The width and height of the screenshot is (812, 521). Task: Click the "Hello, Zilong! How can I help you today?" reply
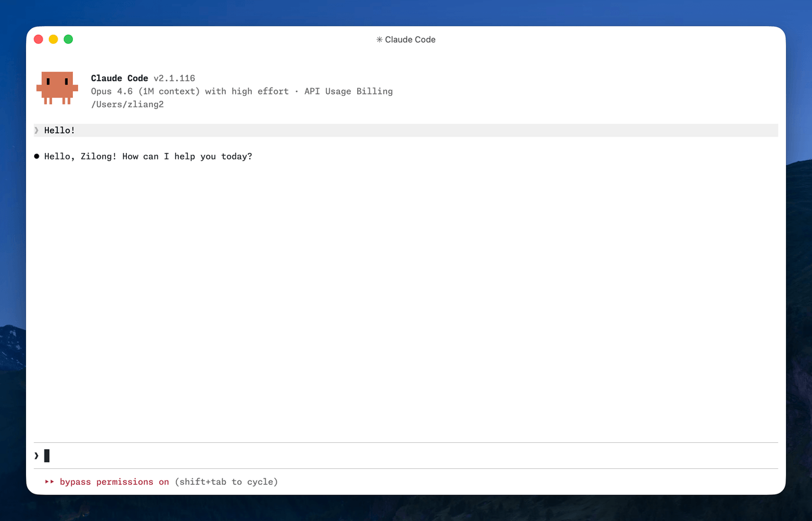pos(148,156)
